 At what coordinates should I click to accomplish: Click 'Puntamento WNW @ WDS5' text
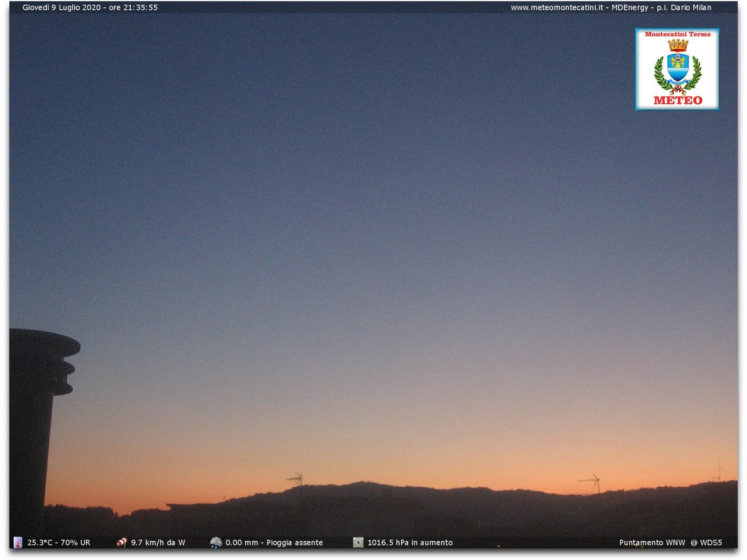pyautogui.click(x=670, y=543)
